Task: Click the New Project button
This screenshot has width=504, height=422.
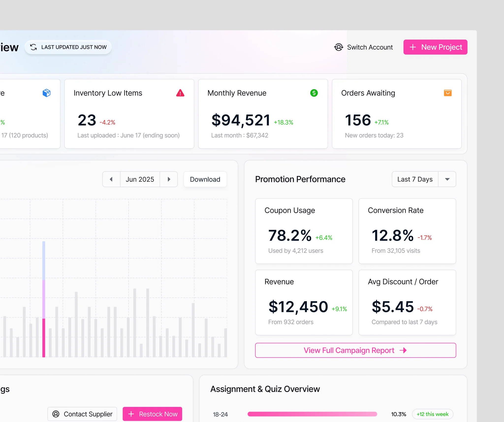Action: point(435,47)
